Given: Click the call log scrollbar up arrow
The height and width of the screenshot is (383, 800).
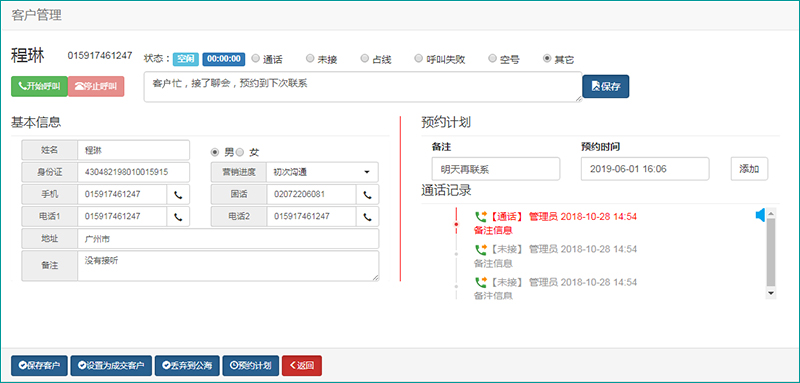Looking at the screenshot, I should [771, 213].
